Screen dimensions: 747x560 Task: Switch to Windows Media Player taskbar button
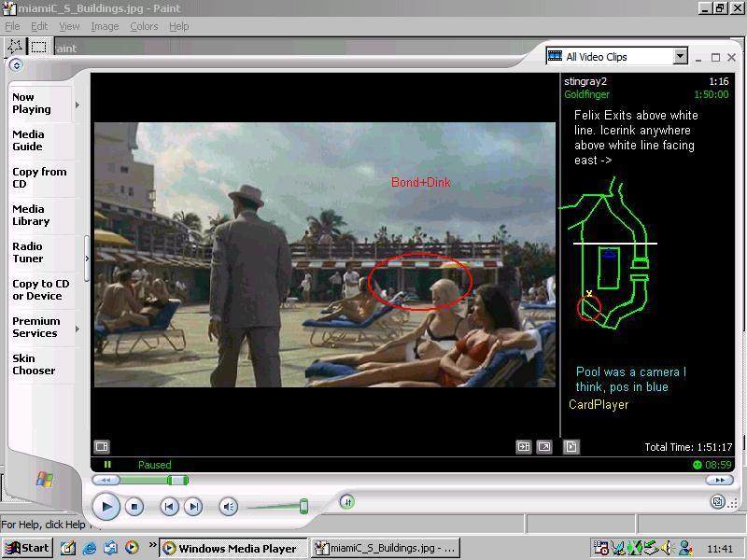click(233, 548)
